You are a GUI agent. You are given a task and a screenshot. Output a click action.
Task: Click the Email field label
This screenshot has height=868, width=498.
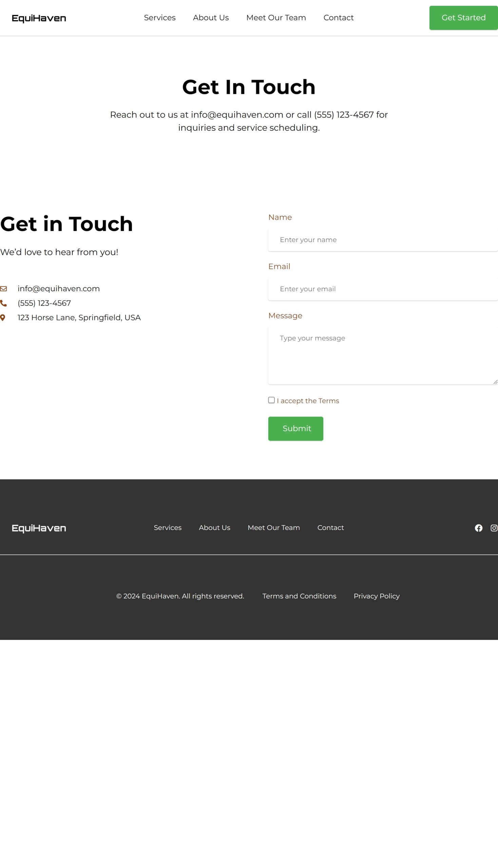[x=279, y=267]
